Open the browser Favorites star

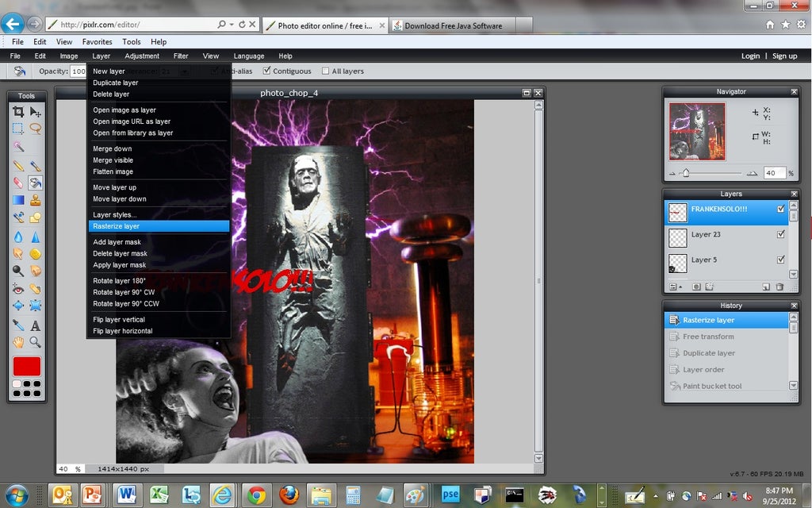pyautogui.click(x=786, y=25)
